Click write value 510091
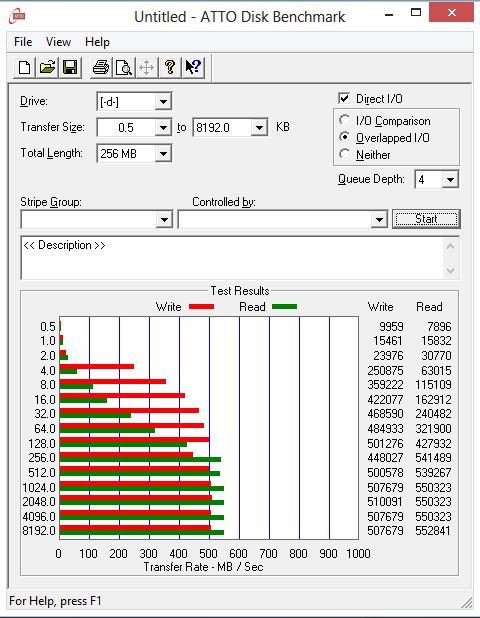 tap(385, 501)
